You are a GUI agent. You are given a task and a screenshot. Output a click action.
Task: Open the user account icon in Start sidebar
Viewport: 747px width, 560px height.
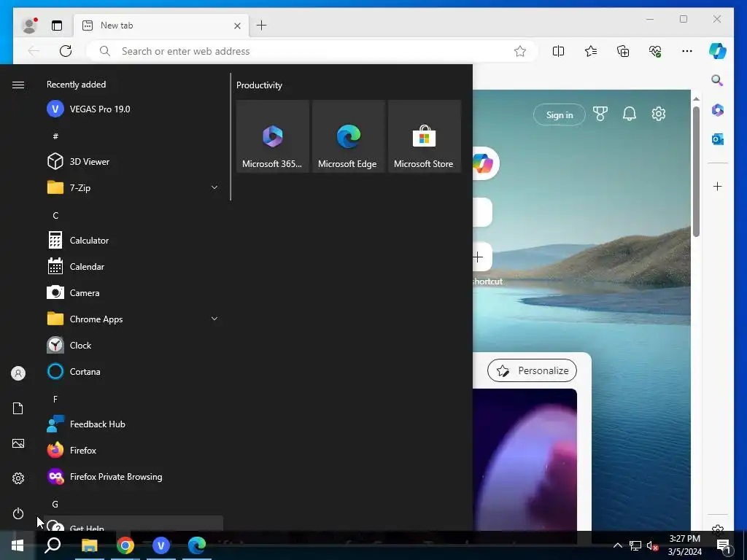tap(18, 373)
